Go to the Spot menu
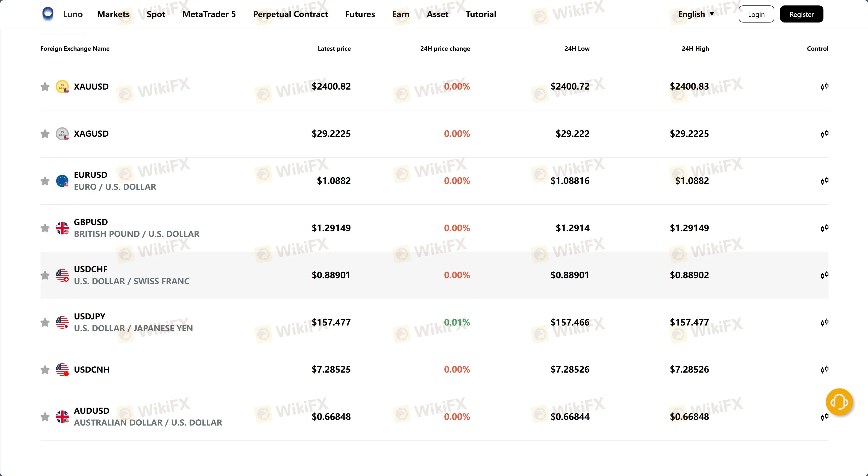This screenshot has height=476, width=868. point(156,14)
